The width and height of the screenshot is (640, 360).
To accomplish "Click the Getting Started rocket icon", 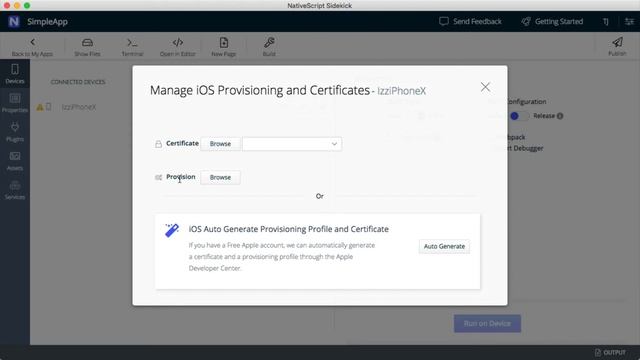I will 526,21.
